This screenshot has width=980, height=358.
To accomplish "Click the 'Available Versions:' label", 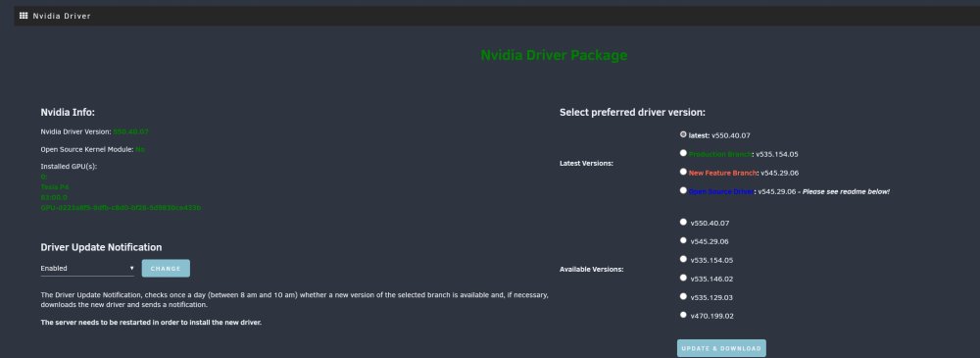I will [x=591, y=269].
